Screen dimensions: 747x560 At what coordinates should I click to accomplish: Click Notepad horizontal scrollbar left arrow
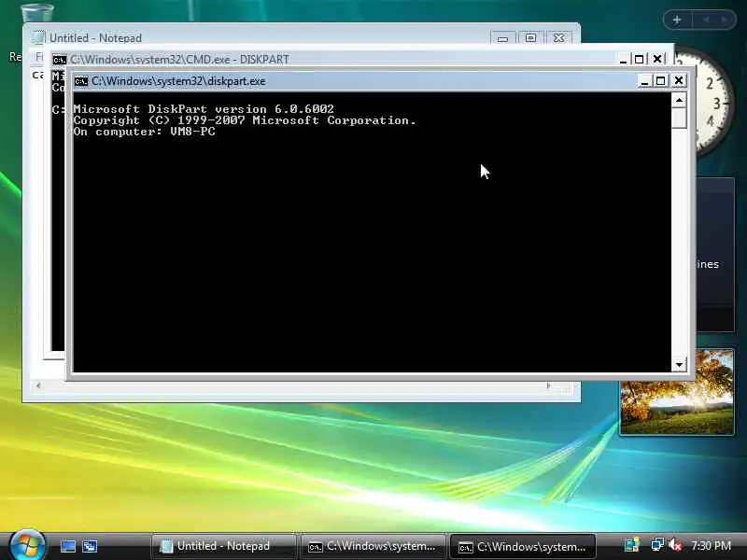[x=38, y=385]
